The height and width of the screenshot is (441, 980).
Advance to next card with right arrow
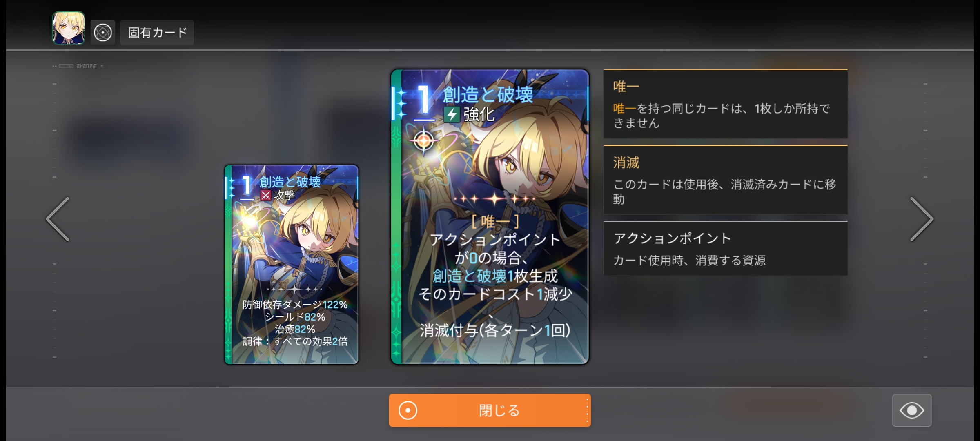pyautogui.click(x=922, y=219)
